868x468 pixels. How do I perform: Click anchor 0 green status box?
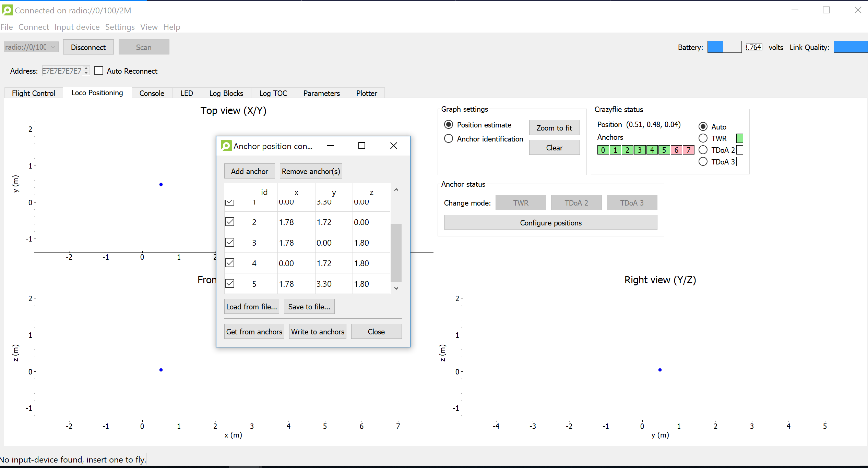[603, 150]
